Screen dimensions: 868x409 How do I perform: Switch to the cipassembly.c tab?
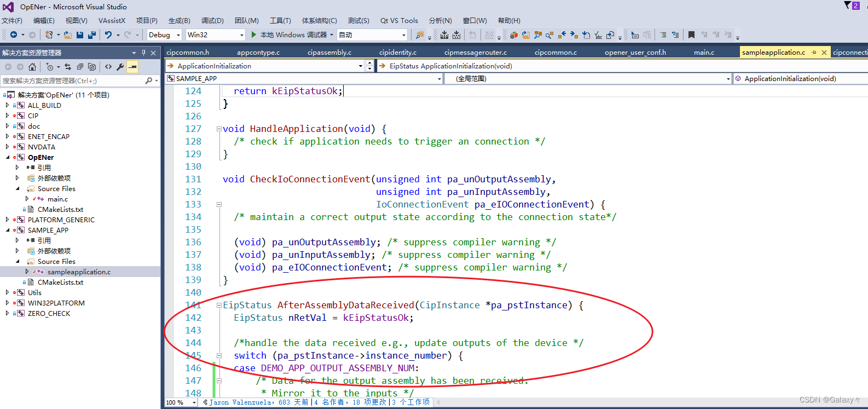click(329, 53)
